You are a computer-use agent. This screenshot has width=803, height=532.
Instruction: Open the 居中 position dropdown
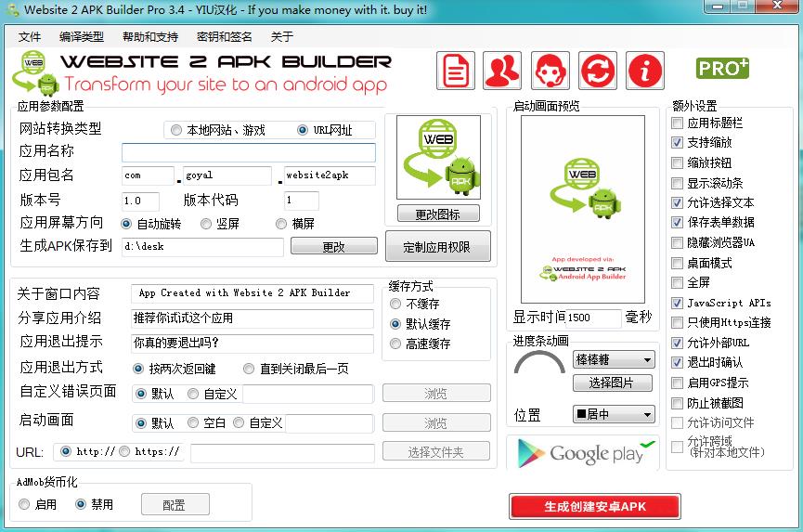point(614,414)
